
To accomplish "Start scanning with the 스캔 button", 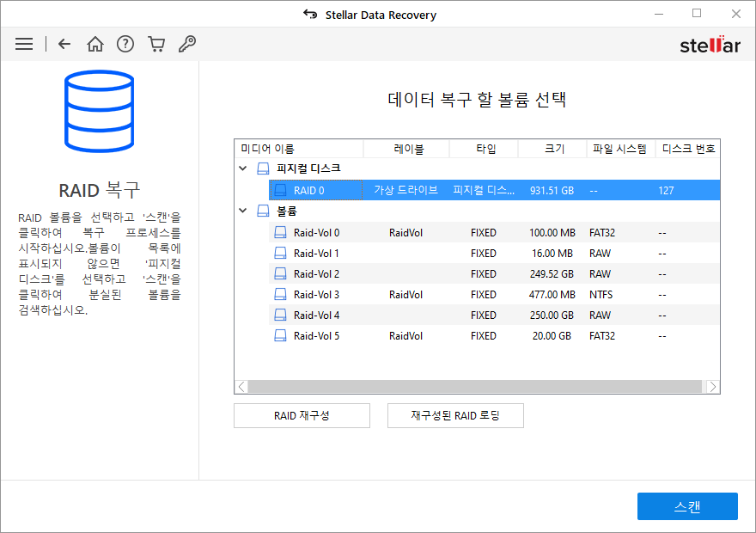I will pyautogui.click(x=687, y=506).
